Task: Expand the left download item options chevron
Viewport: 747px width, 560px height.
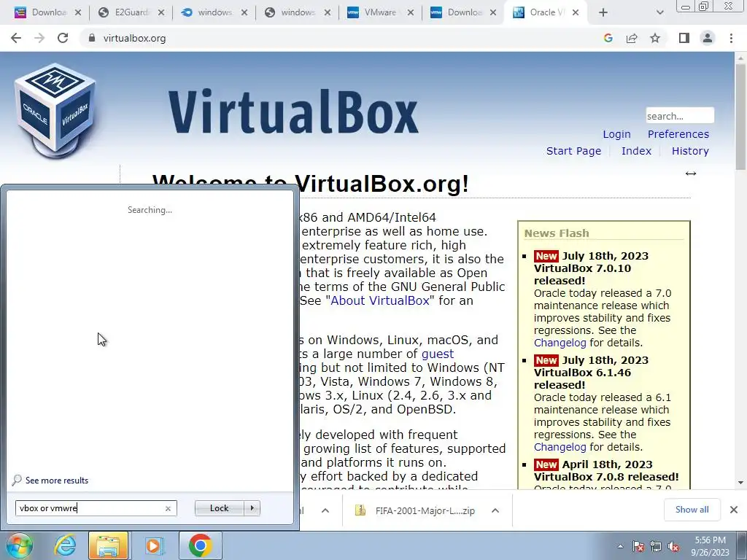Action: point(325,510)
